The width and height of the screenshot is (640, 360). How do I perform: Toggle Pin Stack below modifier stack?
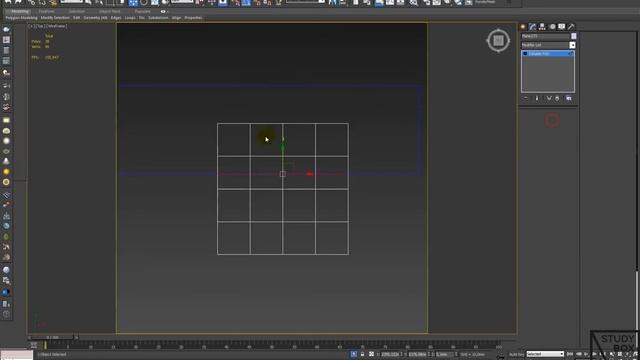(526, 98)
